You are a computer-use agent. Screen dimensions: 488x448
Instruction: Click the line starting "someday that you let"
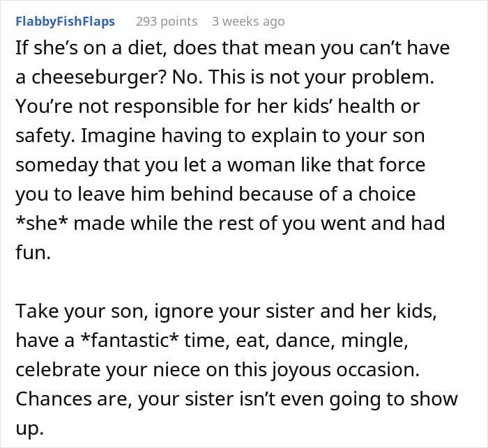(220, 164)
